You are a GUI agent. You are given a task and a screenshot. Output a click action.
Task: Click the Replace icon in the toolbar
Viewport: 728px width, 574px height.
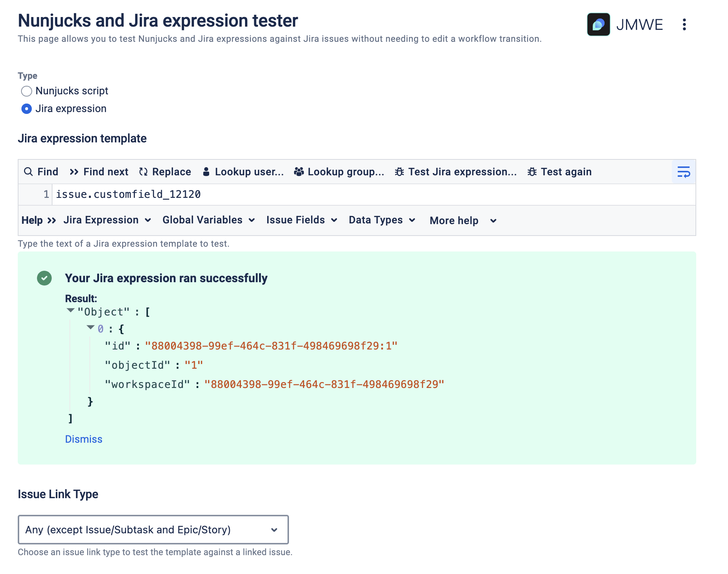[x=143, y=172]
